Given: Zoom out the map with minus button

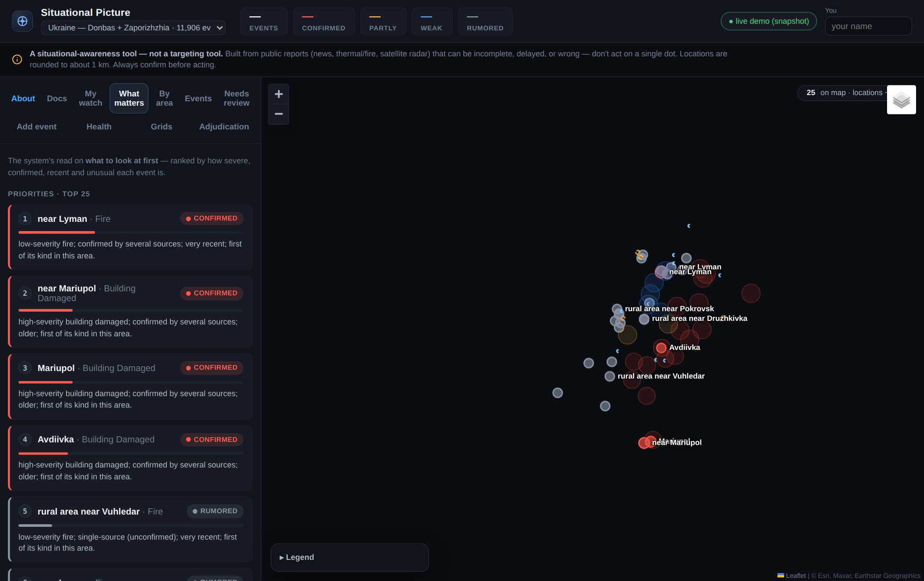Looking at the screenshot, I should [x=279, y=114].
